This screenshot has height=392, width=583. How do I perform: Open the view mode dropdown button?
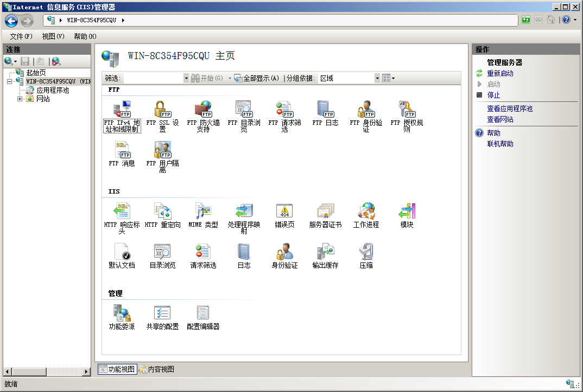(x=389, y=78)
